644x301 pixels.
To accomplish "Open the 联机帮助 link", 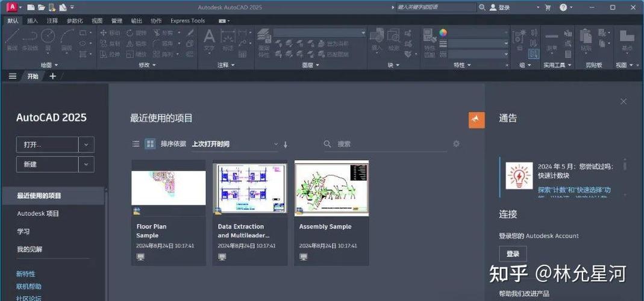I will [x=29, y=286].
